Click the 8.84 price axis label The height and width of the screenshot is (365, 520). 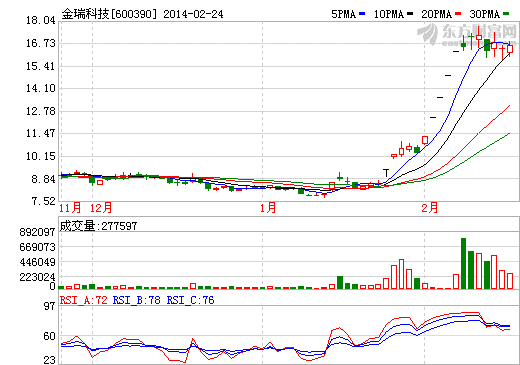point(43,179)
